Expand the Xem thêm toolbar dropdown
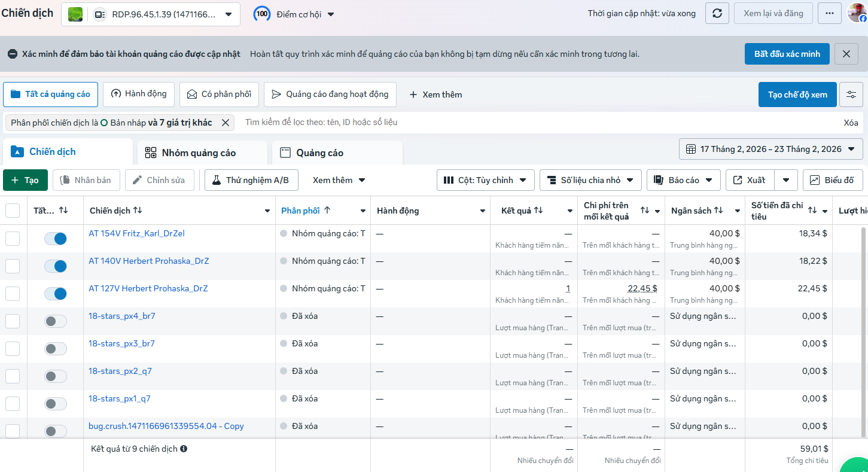868x472 pixels. tap(339, 180)
